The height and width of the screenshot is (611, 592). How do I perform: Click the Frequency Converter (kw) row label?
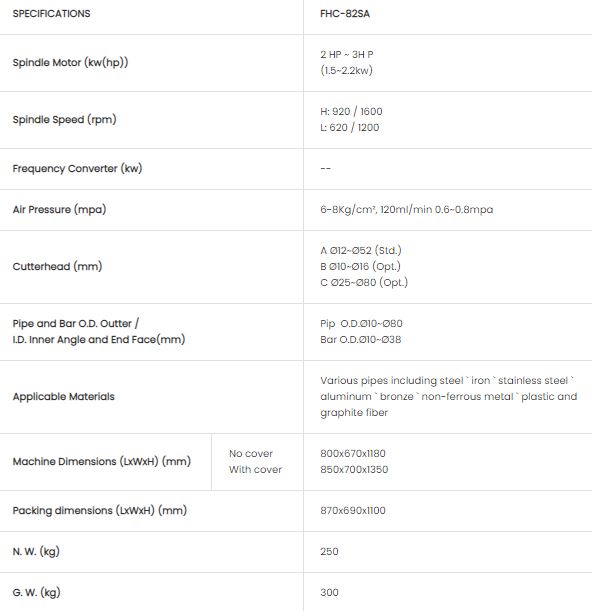(x=77, y=168)
